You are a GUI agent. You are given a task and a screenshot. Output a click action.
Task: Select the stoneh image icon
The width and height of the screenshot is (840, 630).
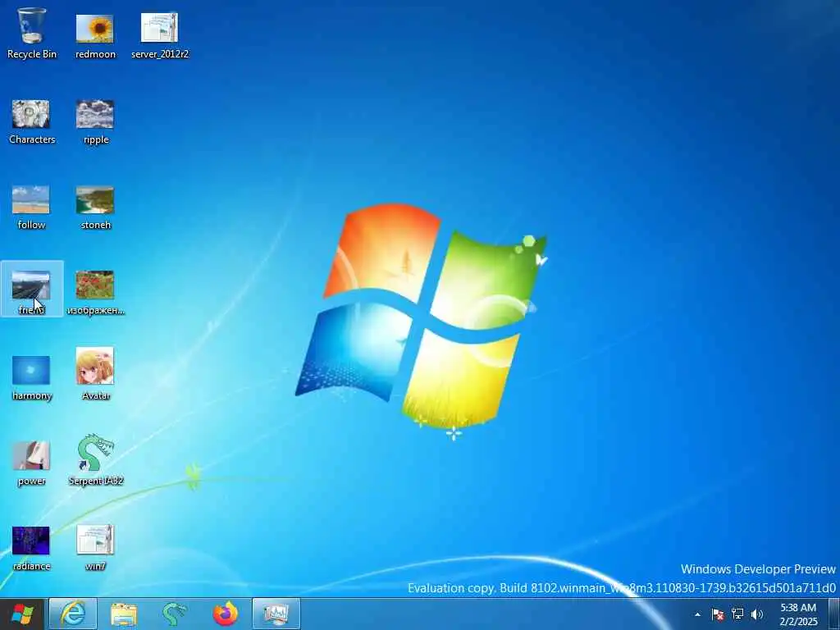[95, 208]
